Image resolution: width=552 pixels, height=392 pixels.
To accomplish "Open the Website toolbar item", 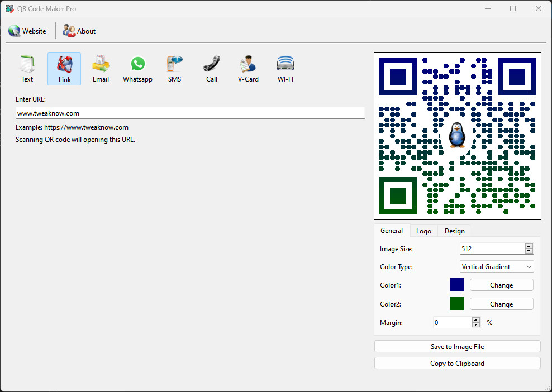I will click(27, 31).
